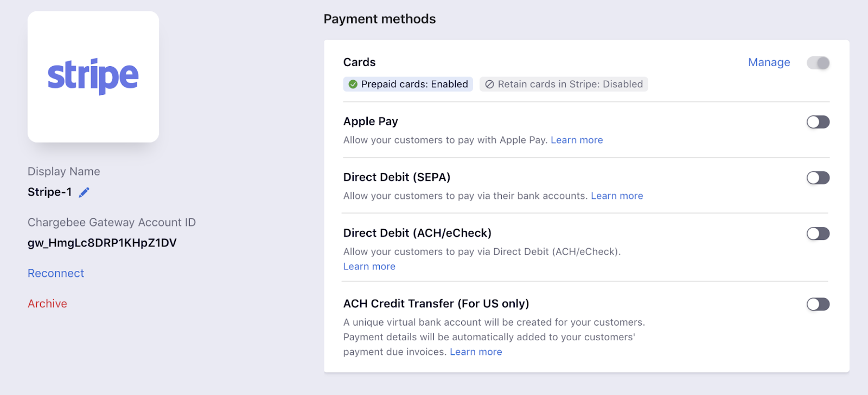Switch on ACH Credit Transfer toggle
868x395 pixels.
[818, 304]
